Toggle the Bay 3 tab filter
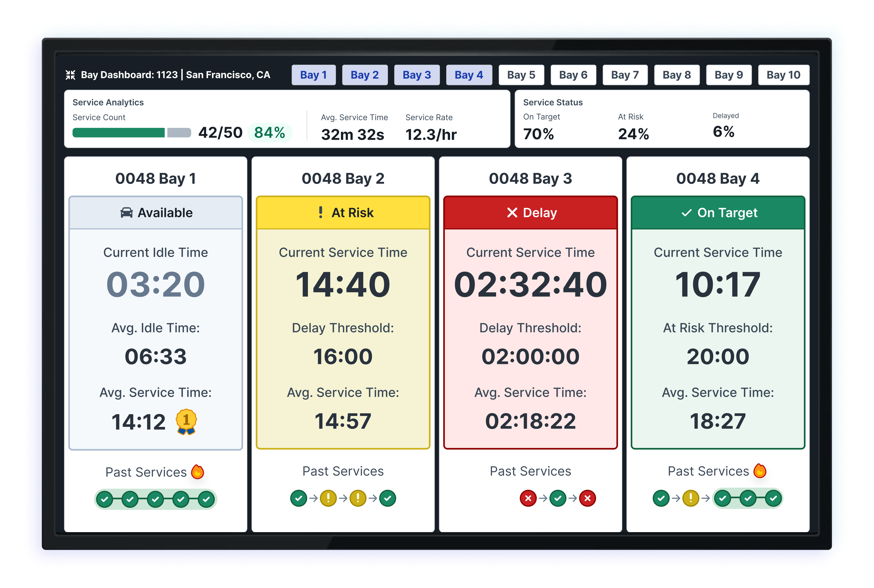Screen dimensions: 874x588 pos(417,75)
